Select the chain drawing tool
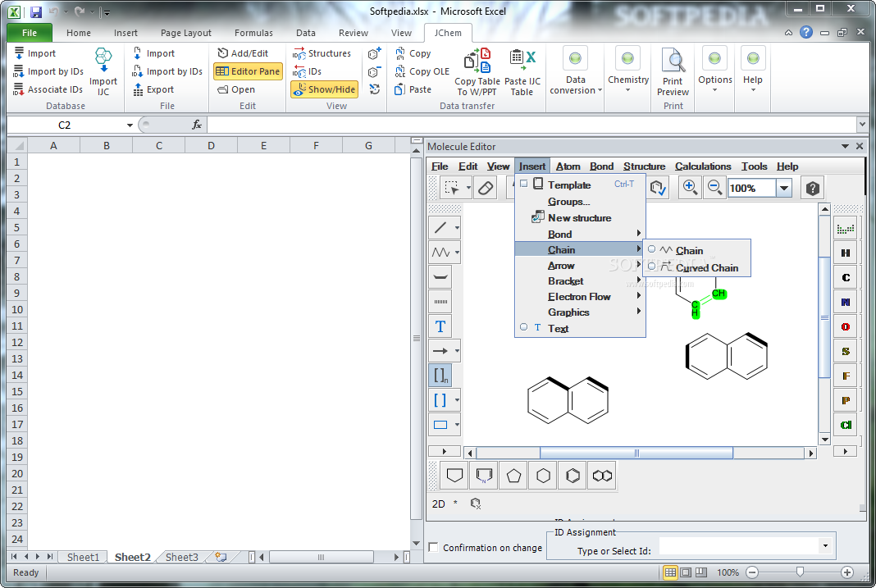Image resolution: width=876 pixels, height=588 pixels. point(440,253)
